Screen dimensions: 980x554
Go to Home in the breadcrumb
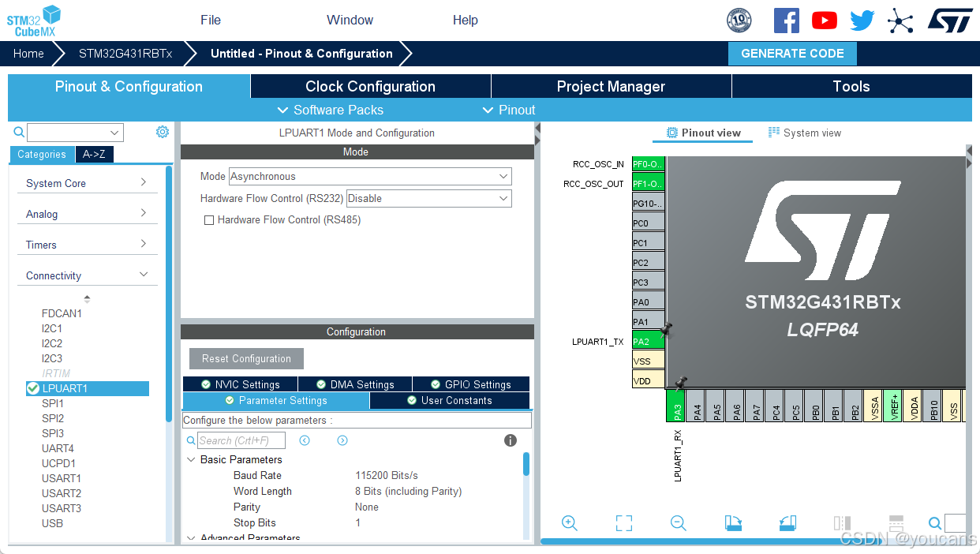pyautogui.click(x=28, y=54)
